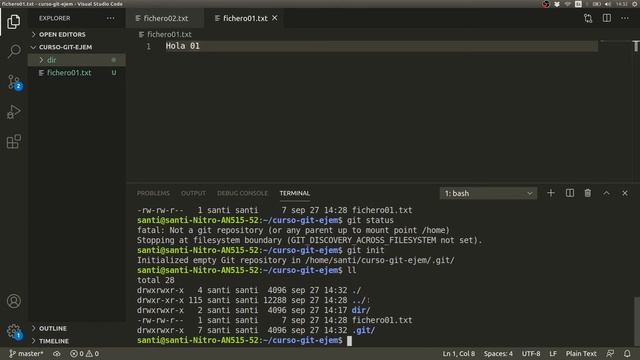Kill the terminal with trash icon
The height and width of the screenshot is (360, 640).
[588, 193]
